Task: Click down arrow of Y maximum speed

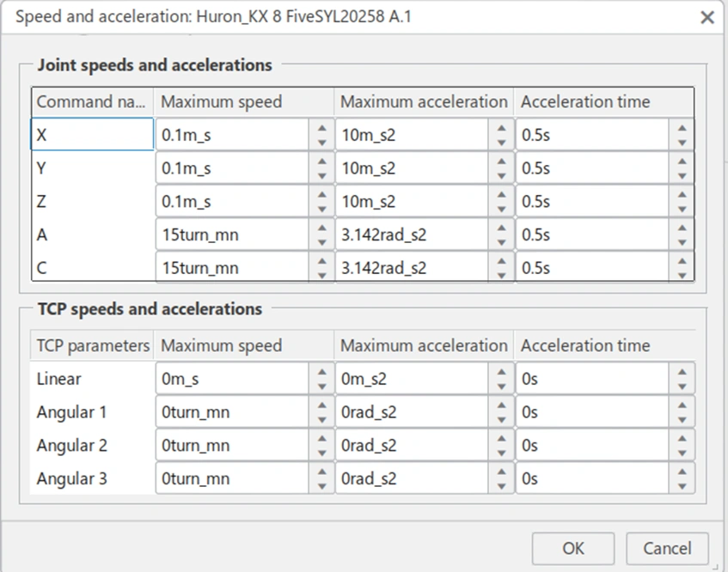Action: click(321, 176)
